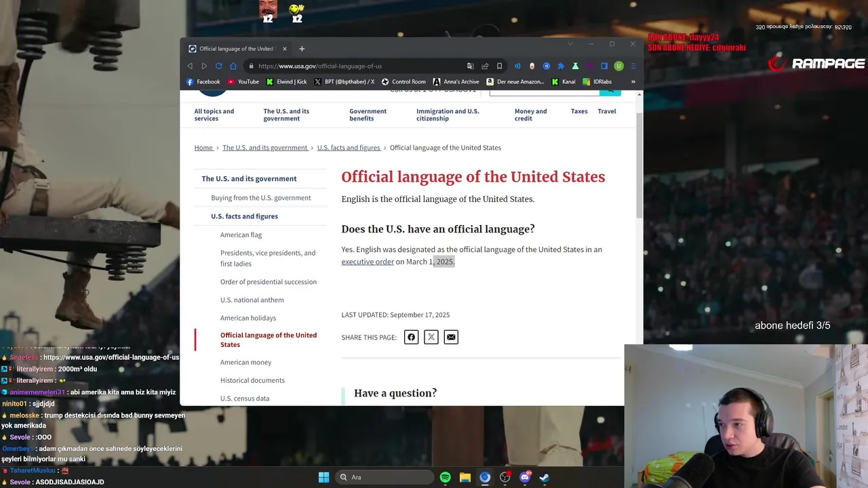Open the Anna's Archive bookmark
868x488 pixels.
pos(456,81)
